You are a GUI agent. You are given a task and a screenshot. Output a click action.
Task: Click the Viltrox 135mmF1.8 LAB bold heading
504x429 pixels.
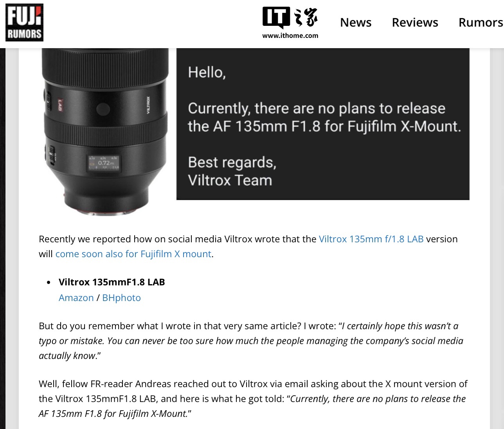tap(112, 282)
